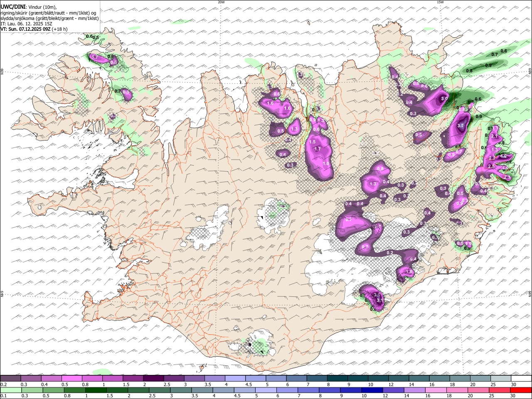Screen dimensions: 532x399
Task: Select the darkest green swatch between 1 and 1.5 in bottom row
Action: [x=96, y=390]
